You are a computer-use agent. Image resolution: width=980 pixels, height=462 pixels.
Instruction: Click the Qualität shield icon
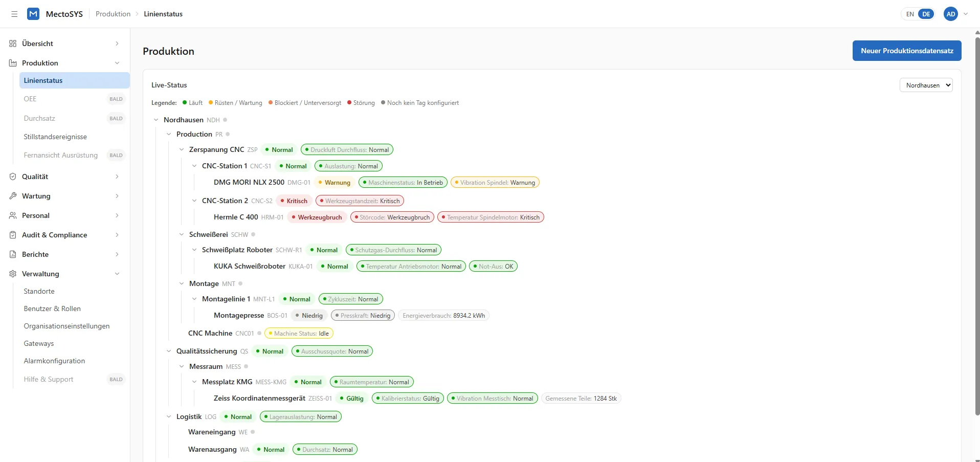[13, 177]
